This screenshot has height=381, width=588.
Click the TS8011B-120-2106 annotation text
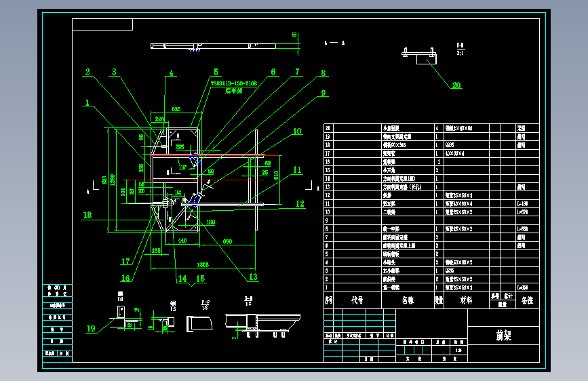tap(234, 83)
